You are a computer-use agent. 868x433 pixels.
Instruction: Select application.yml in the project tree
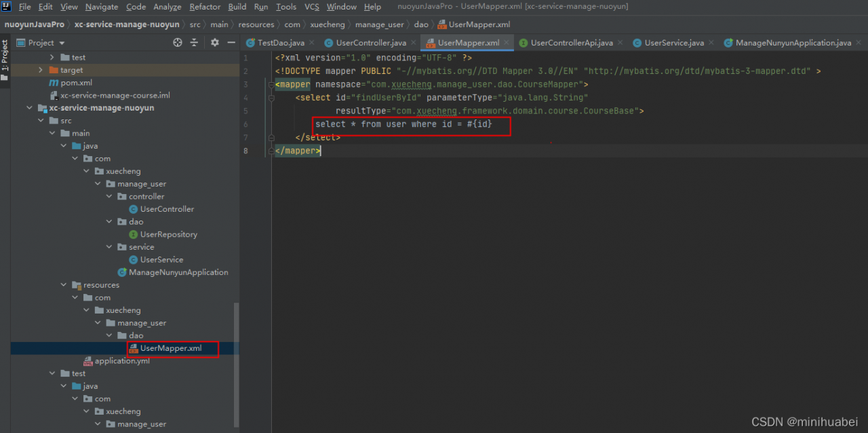[122, 361]
